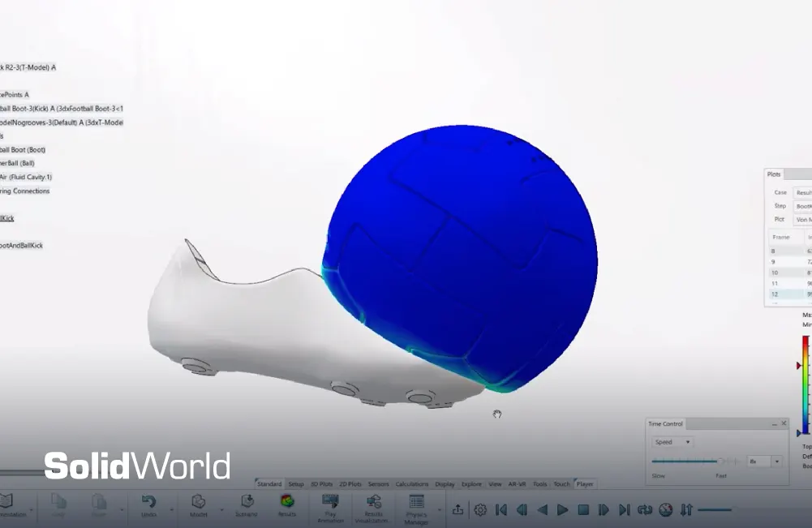Expand the Undo dropdown arrow

(x=172, y=510)
